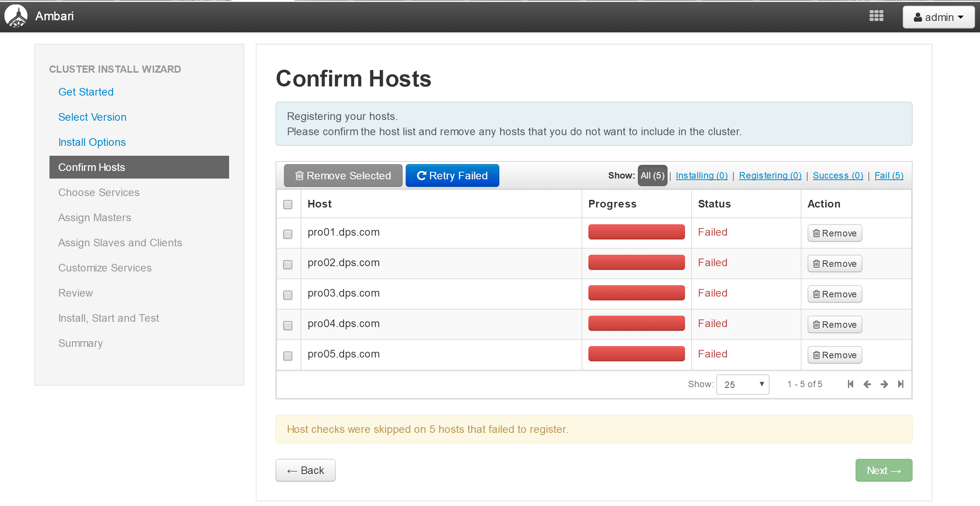980x506 pixels.
Task: Check the box for pro04.dps.com
Action: pyautogui.click(x=288, y=326)
